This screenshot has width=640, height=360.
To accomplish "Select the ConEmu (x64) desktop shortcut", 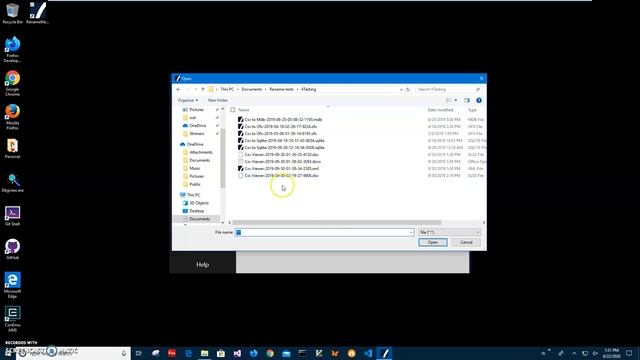I will 12,319.
